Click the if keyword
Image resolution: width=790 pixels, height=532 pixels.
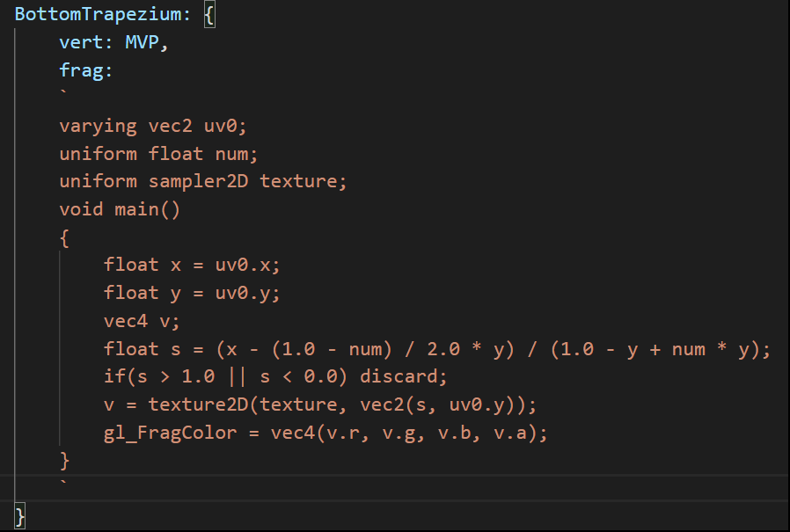(x=114, y=377)
